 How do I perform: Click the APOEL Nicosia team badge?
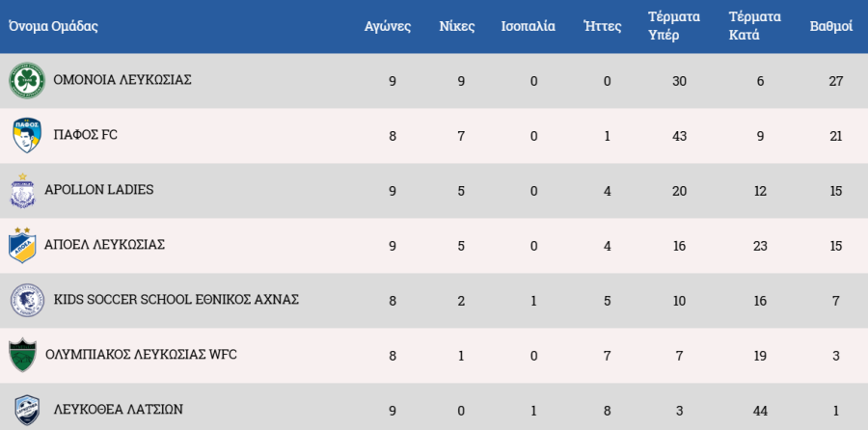coord(21,246)
